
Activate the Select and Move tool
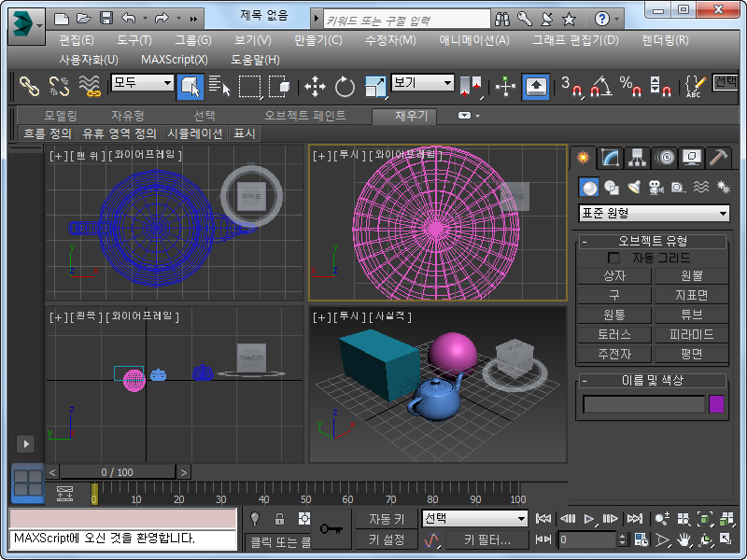pos(315,87)
